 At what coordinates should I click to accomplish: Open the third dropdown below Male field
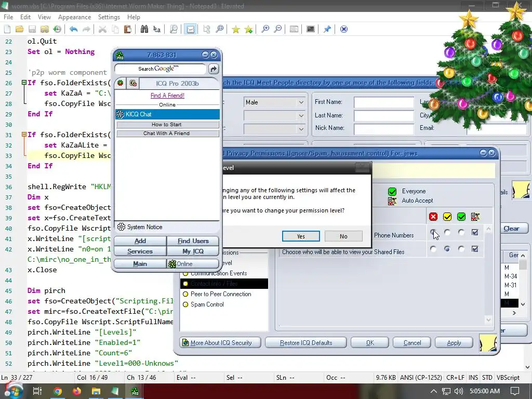click(274, 129)
